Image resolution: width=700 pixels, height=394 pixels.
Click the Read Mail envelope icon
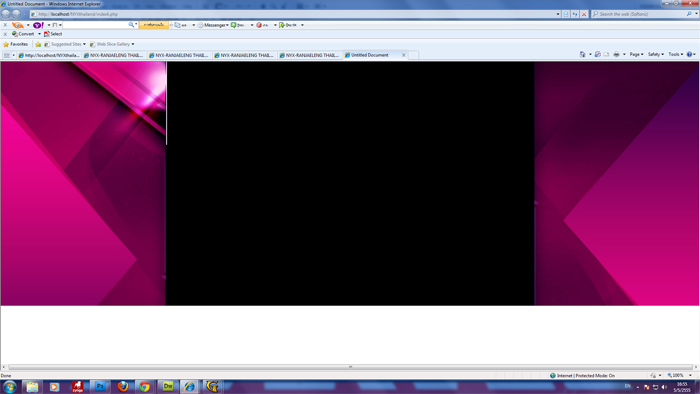click(x=606, y=54)
